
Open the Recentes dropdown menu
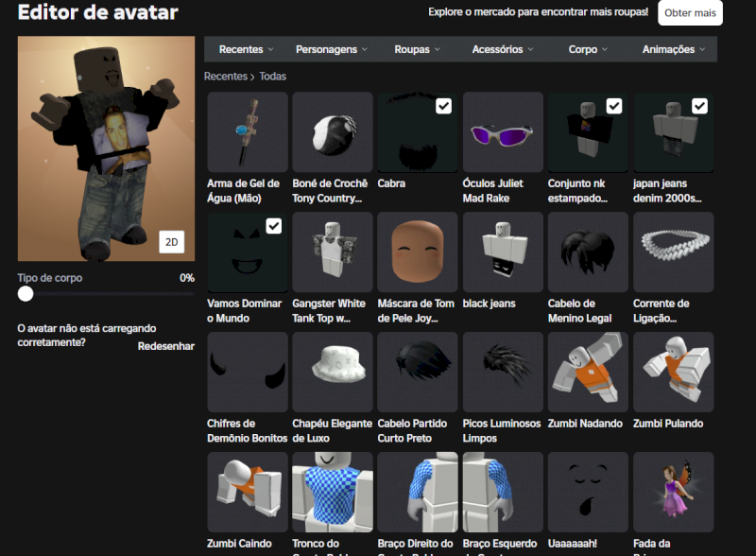pos(246,49)
